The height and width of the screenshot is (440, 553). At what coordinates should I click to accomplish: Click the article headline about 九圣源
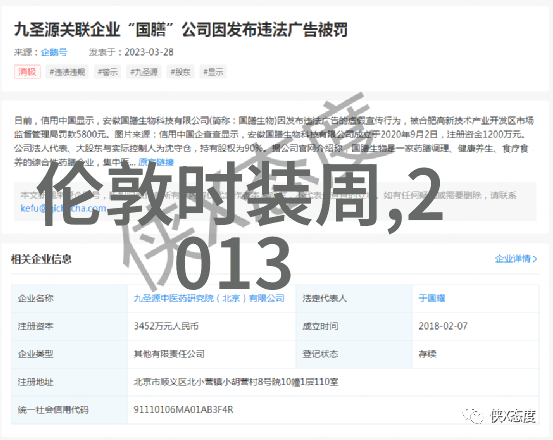click(x=181, y=30)
